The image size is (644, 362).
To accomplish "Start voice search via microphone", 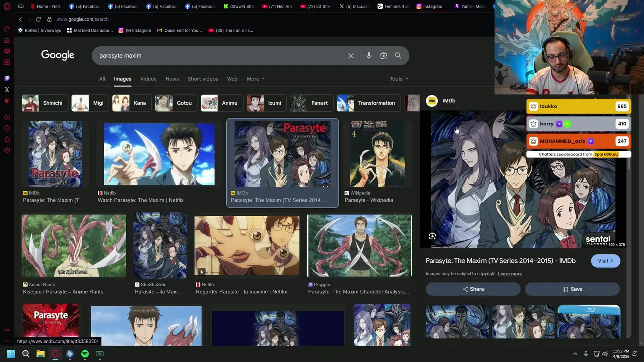I will click(369, 56).
